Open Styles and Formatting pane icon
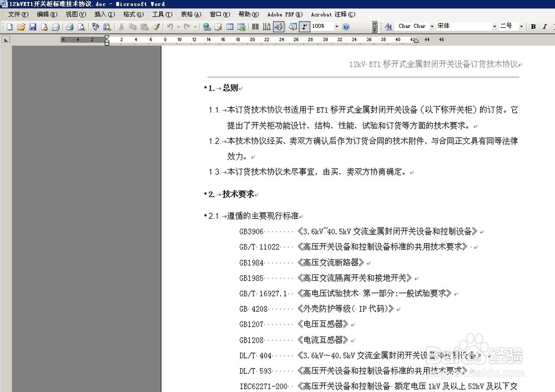The width and height of the screenshot is (555, 392). coord(389,27)
